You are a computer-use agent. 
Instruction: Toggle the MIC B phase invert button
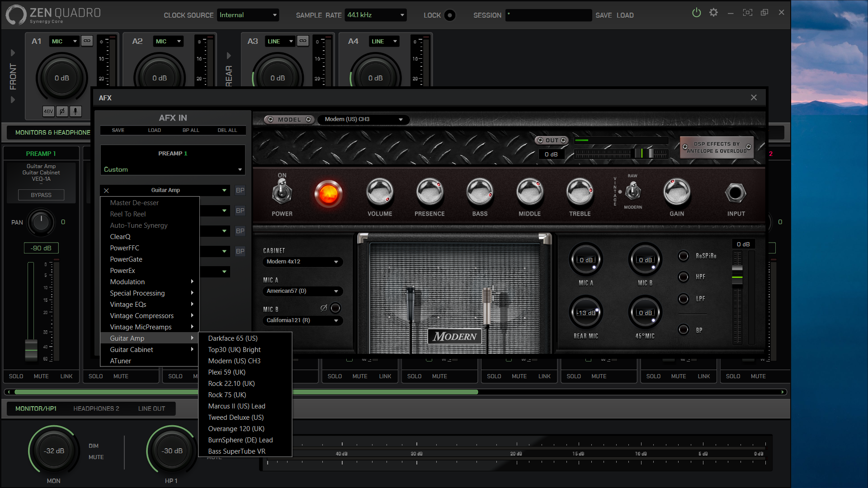[335, 308]
